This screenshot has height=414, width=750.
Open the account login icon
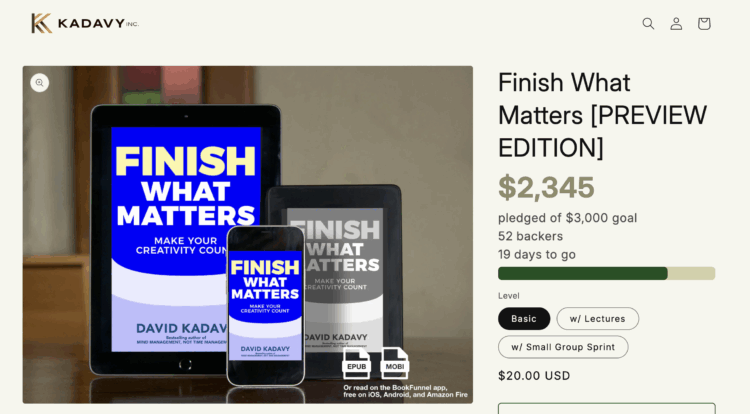[x=676, y=23]
